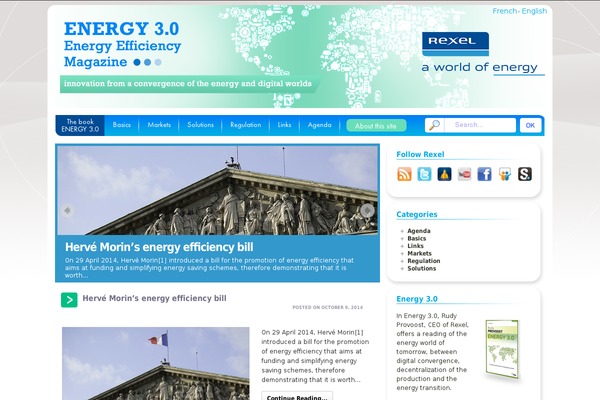Open the Basics category in sidebar
The width and height of the screenshot is (600, 400).
416,238
